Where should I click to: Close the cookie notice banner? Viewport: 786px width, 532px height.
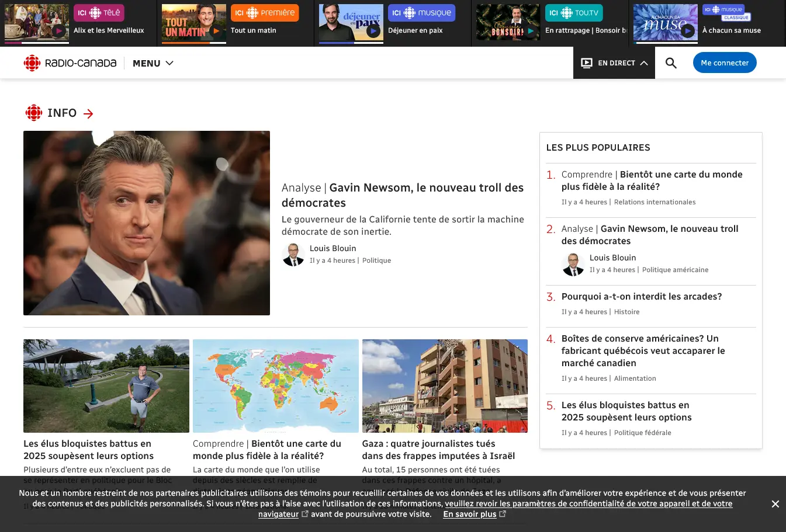tap(775, 504)
